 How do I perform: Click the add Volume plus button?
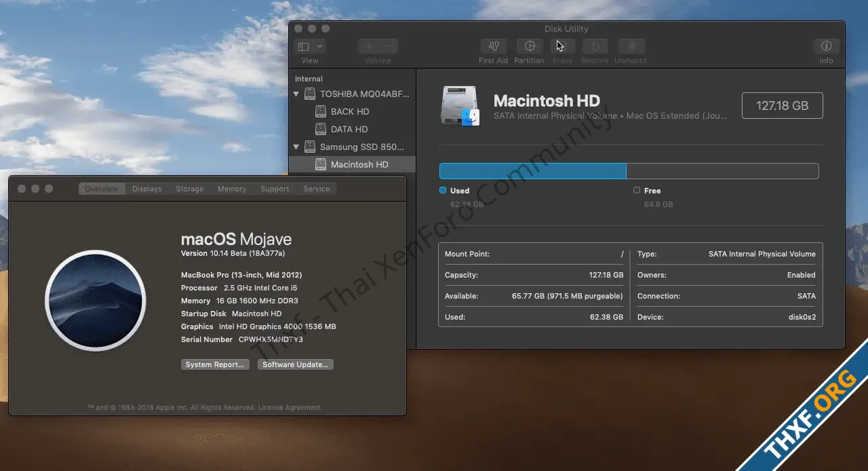point(368,46)
